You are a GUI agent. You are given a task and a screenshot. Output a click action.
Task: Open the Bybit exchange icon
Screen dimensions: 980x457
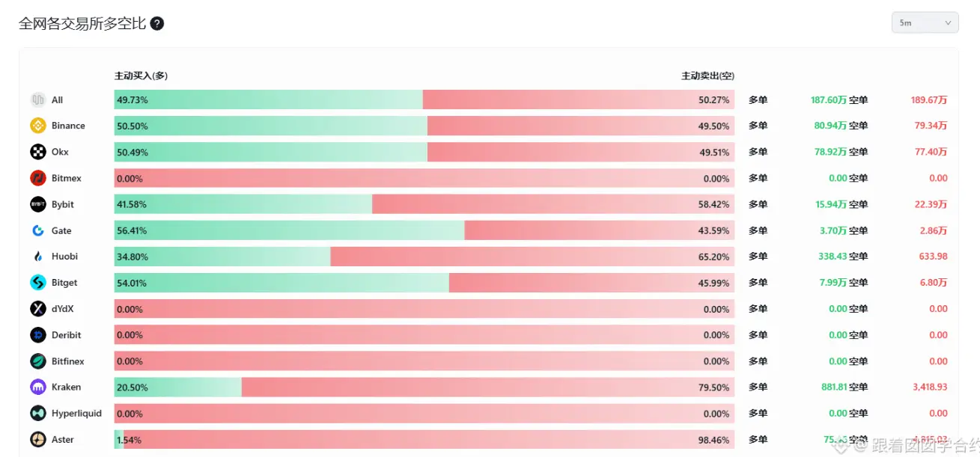tap(38, 204)
